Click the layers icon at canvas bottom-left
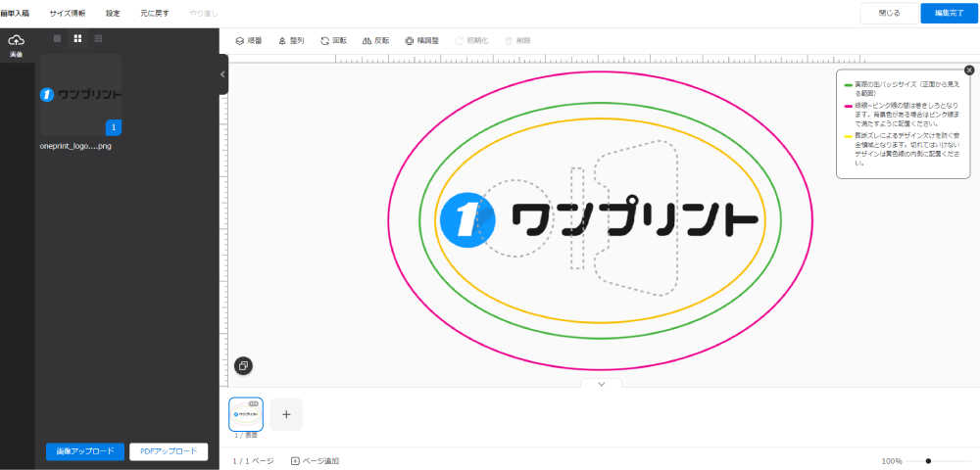This screenshot has height=470, width=980. 243,365
